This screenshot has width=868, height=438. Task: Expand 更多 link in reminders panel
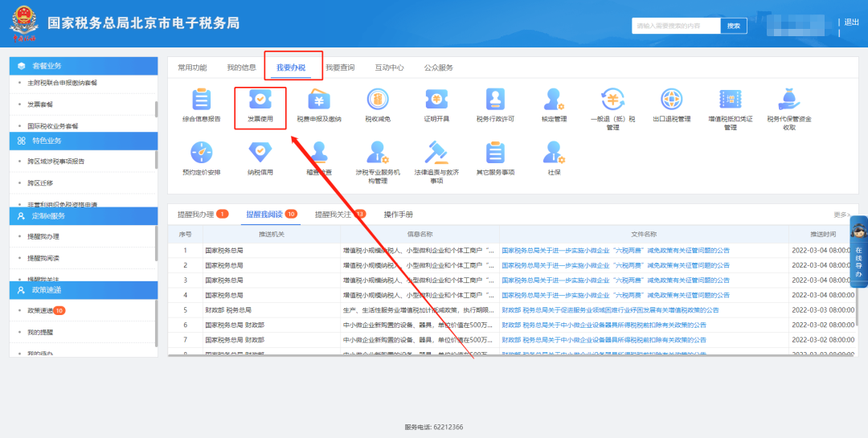point(841,215)
